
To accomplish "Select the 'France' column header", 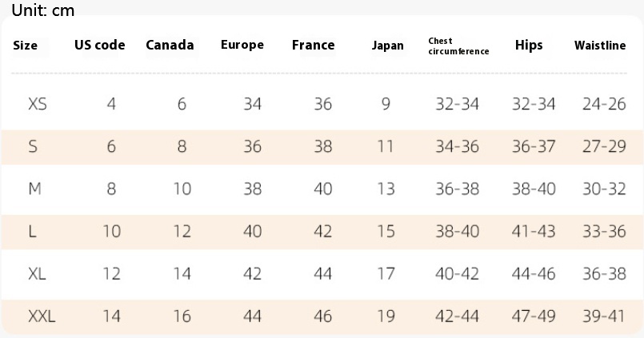I will (314, 45).
